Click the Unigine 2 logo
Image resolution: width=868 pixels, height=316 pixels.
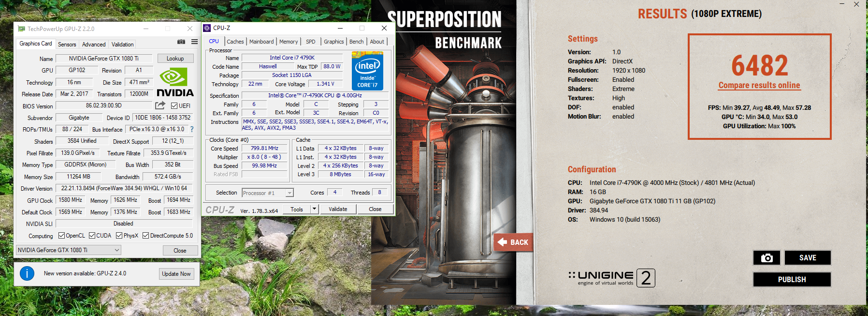(x=611, y=278)
